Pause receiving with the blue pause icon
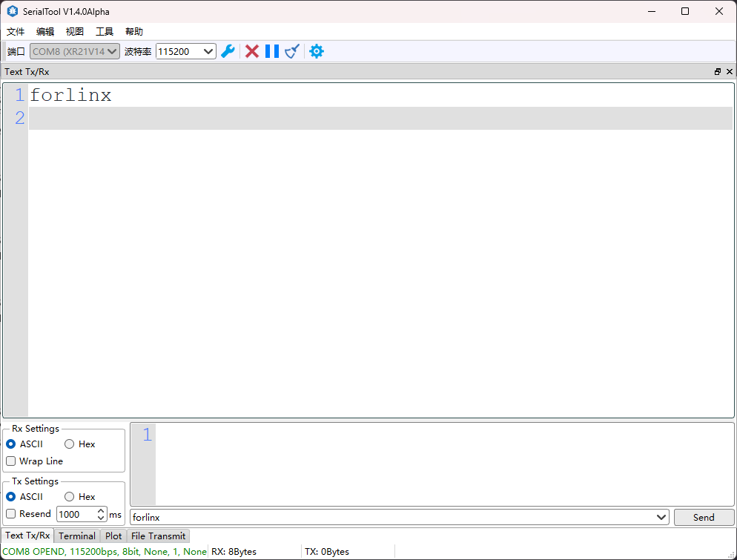 (x=272, y=51)
